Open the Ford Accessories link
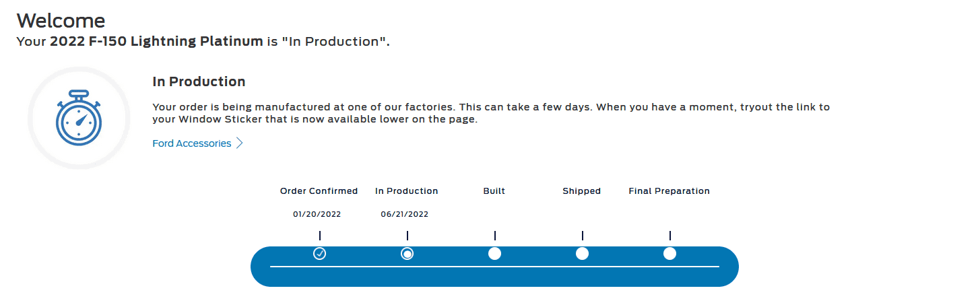The height and width of the screenshot is (305, 980). click(x=192, y=143)
